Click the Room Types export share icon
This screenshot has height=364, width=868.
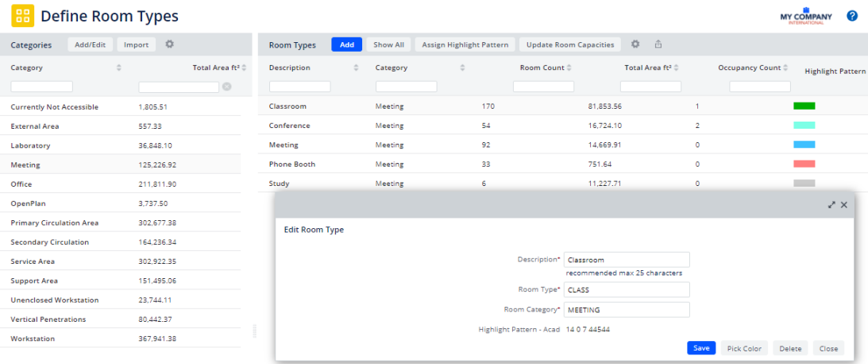click(x=658, y=45)
